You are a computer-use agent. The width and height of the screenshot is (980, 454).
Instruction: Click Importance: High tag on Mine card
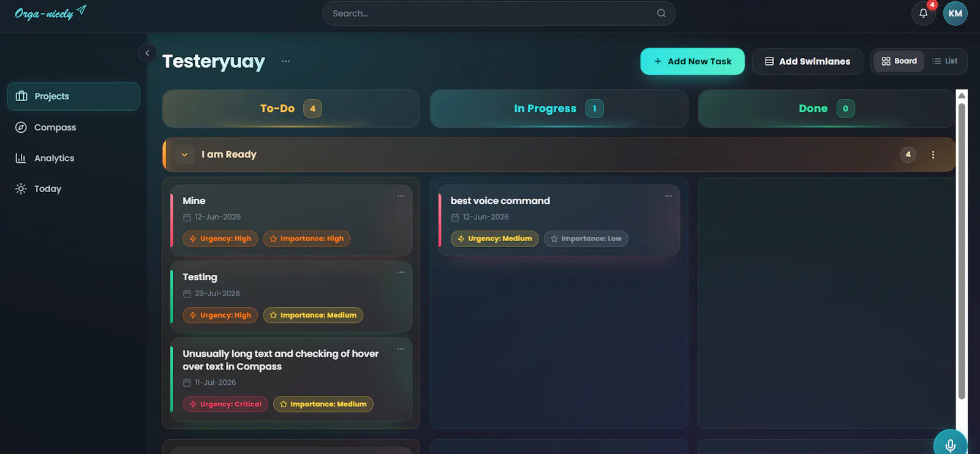(307, 239)
